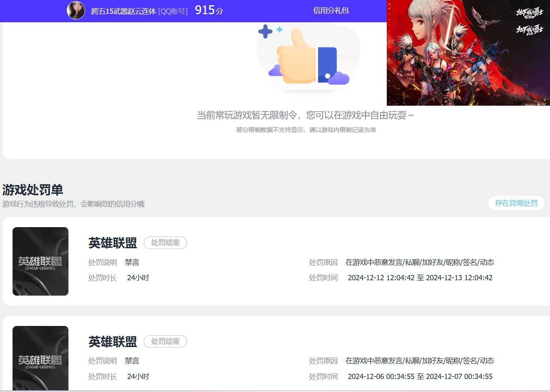
Task: Click 禁言 in the 2024-12-12 penalty card
Action: (x=132, y=262)
